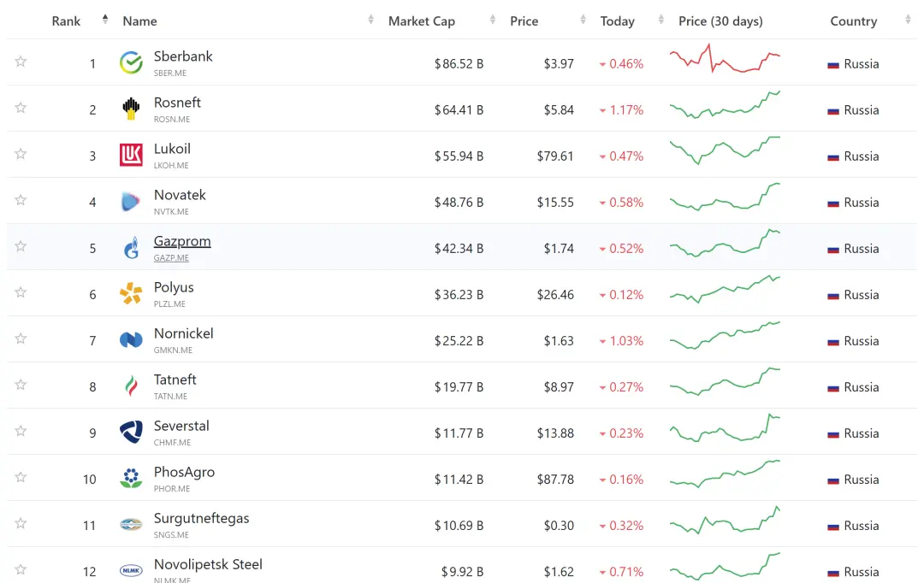The height and width of the screenshot is (583, 924).
Task: Open the Gazprom company link
Action: click(x=182, y=241)
